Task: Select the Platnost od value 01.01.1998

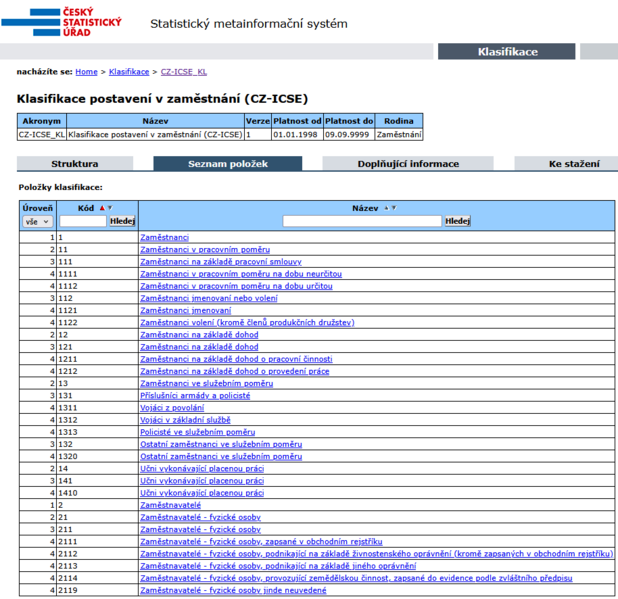Action: pos(297,135)
